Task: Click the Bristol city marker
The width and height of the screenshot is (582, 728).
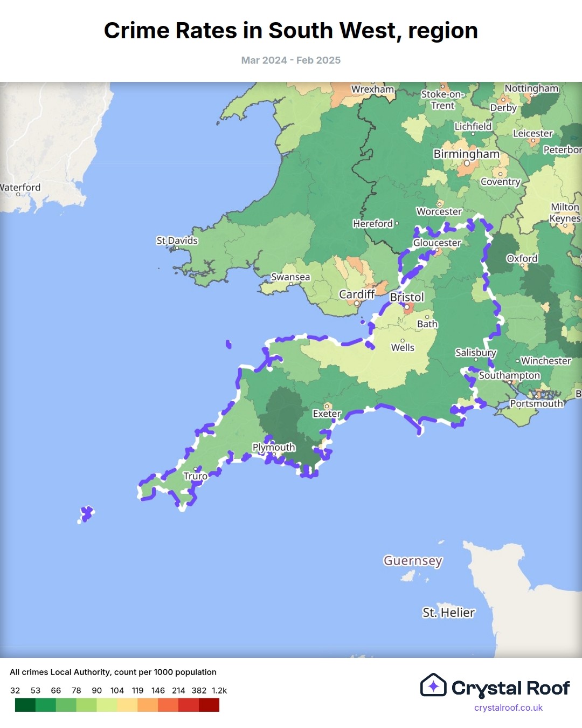Action: [407, 307]
